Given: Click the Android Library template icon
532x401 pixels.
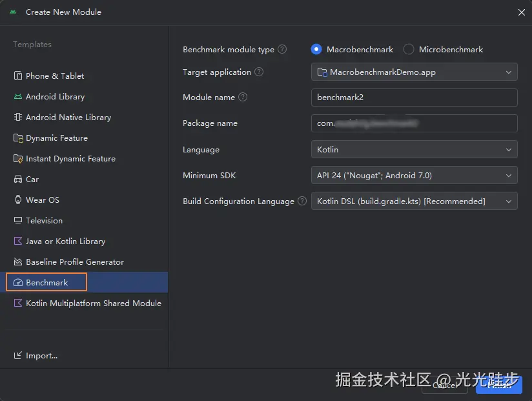Looking at the screenshot, I should pos(18,97).
